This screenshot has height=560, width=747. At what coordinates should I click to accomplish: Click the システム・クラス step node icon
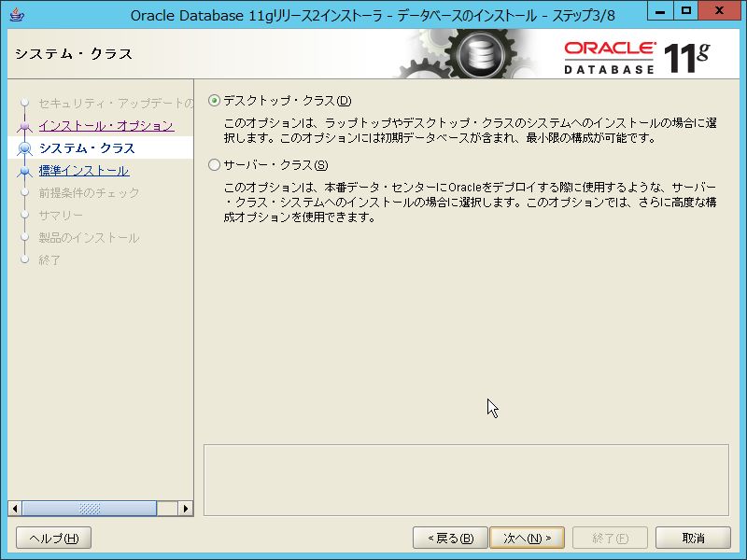click(x=25, y=148)
